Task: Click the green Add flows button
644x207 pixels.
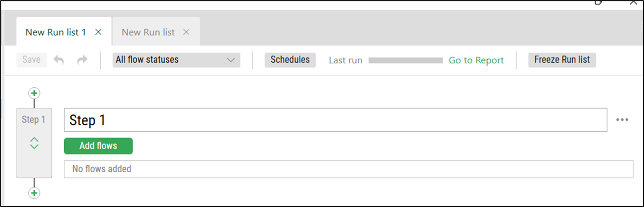Action: pos(98,146)
